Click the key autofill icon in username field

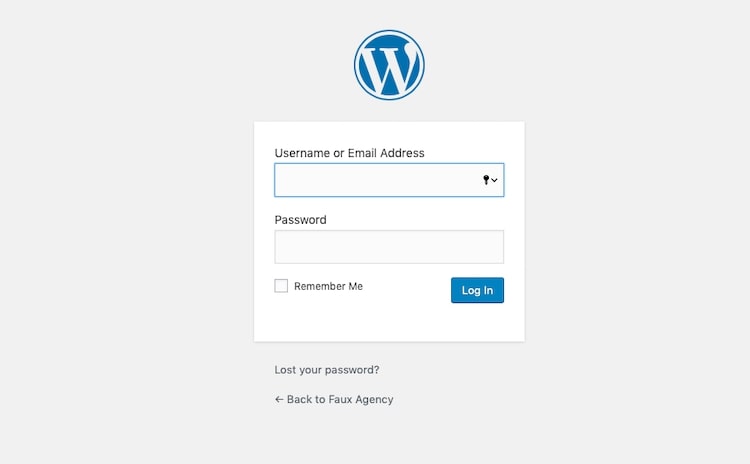[486, 180]
